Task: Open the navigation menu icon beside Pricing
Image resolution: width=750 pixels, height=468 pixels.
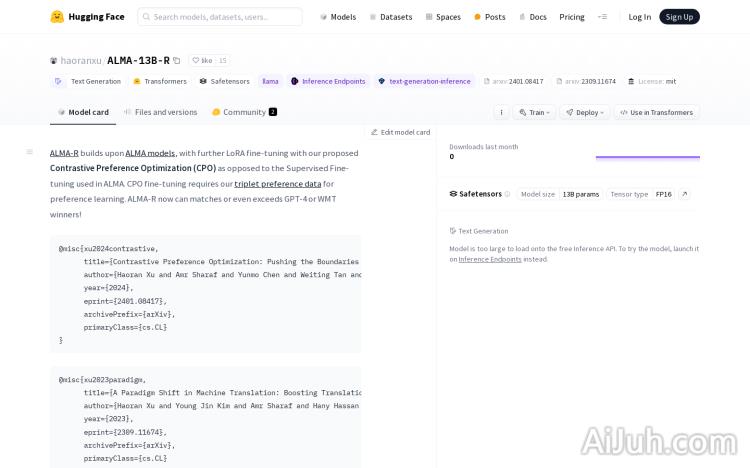Action: (x=602, y=17)
